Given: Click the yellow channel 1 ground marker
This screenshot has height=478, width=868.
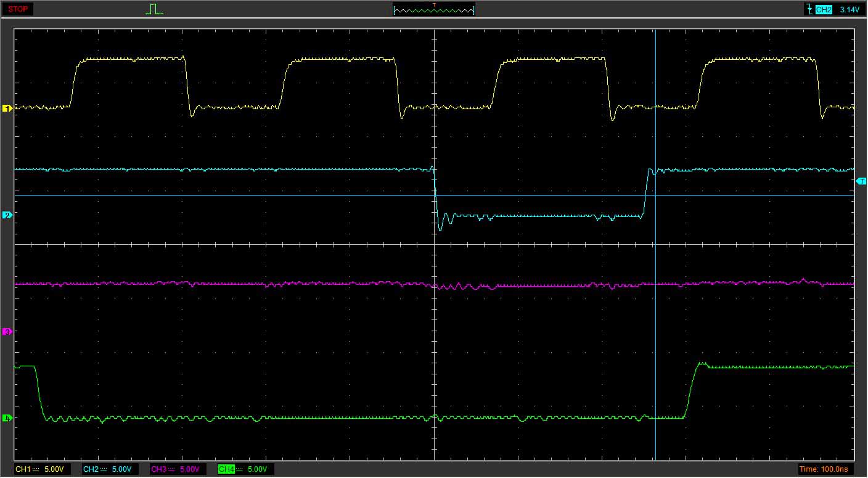Looking at the screenshot, I should point(7,109).
